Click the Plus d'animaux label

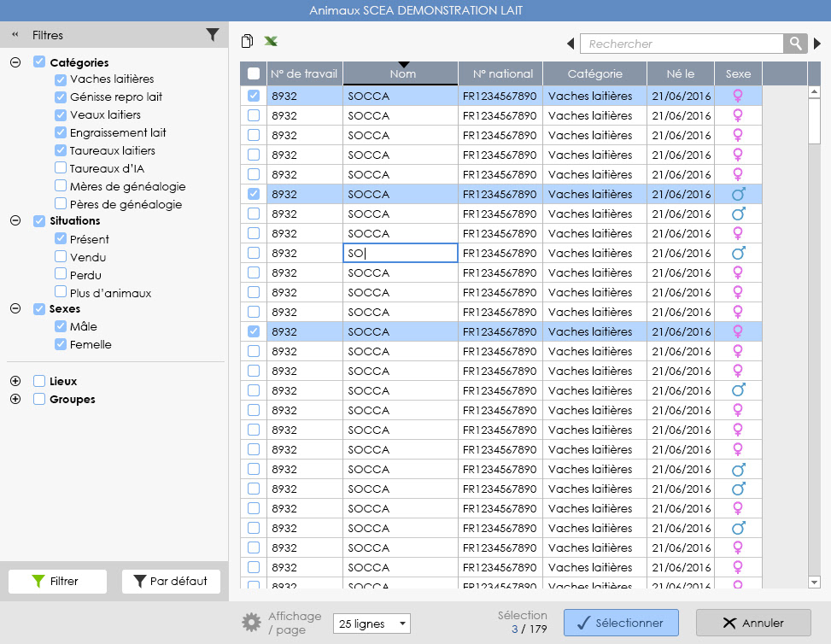pyautogui.click(x=110, y=293)
